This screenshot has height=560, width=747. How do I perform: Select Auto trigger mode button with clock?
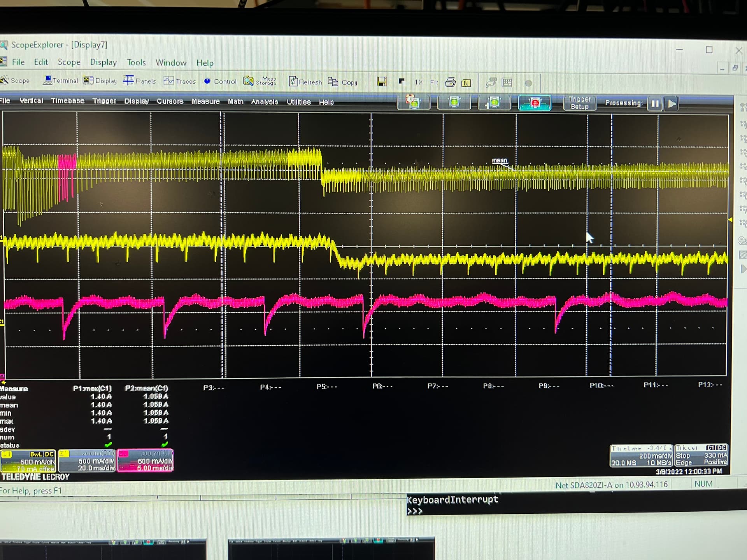click(413, 103)
